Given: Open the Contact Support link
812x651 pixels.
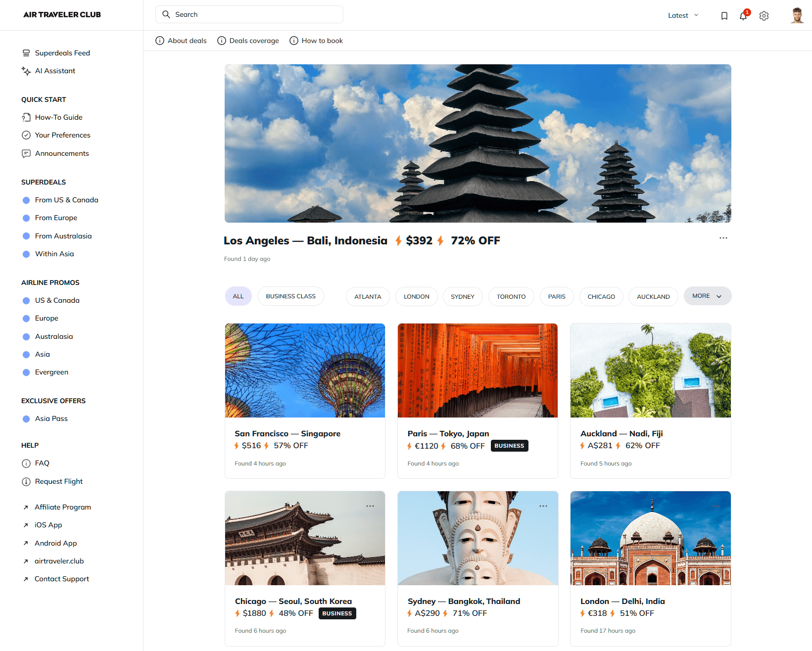Looking at the screenshot, I should 61,579.
